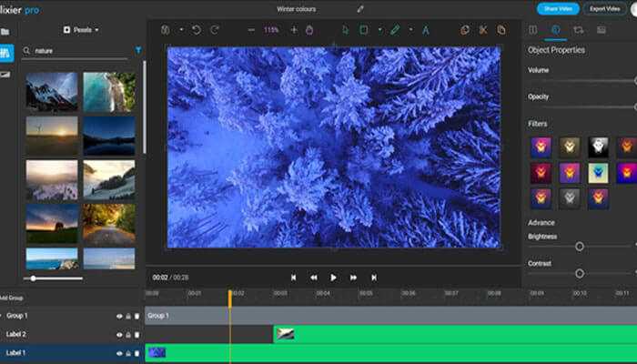
Task: Lock the Label 1 track
Action: point(128,353)
